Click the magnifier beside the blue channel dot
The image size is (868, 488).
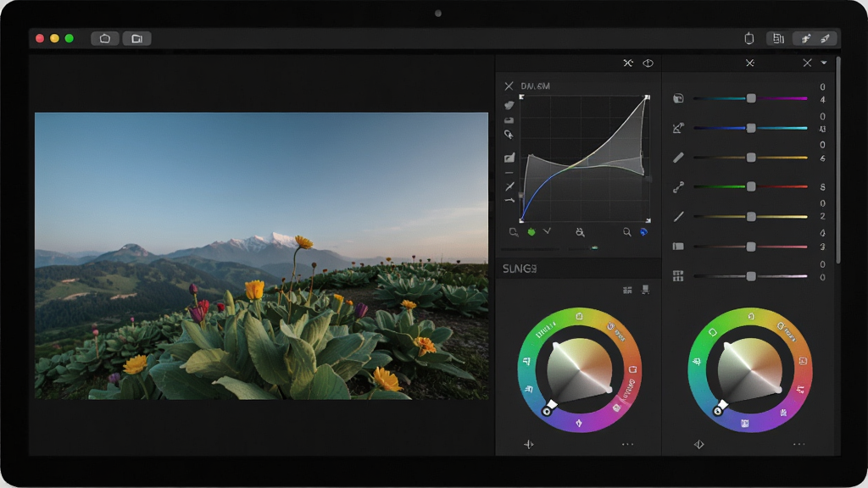(626, 232)
